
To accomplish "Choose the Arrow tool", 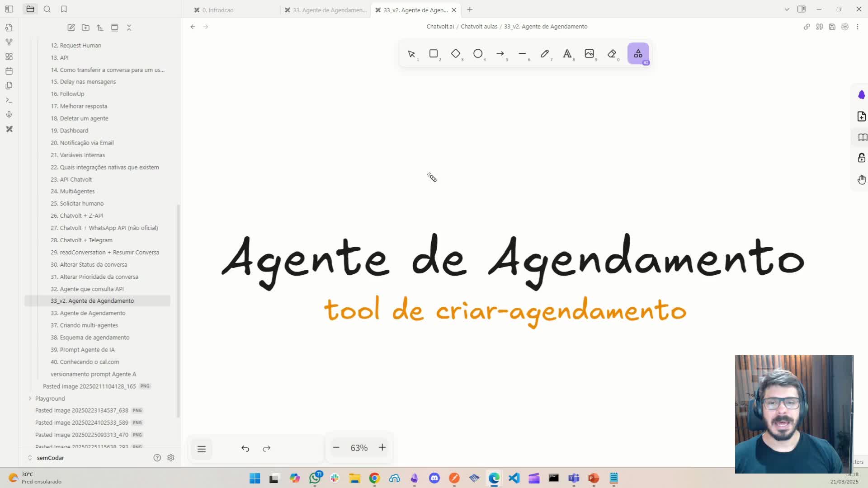I will [x=500, y=54].
